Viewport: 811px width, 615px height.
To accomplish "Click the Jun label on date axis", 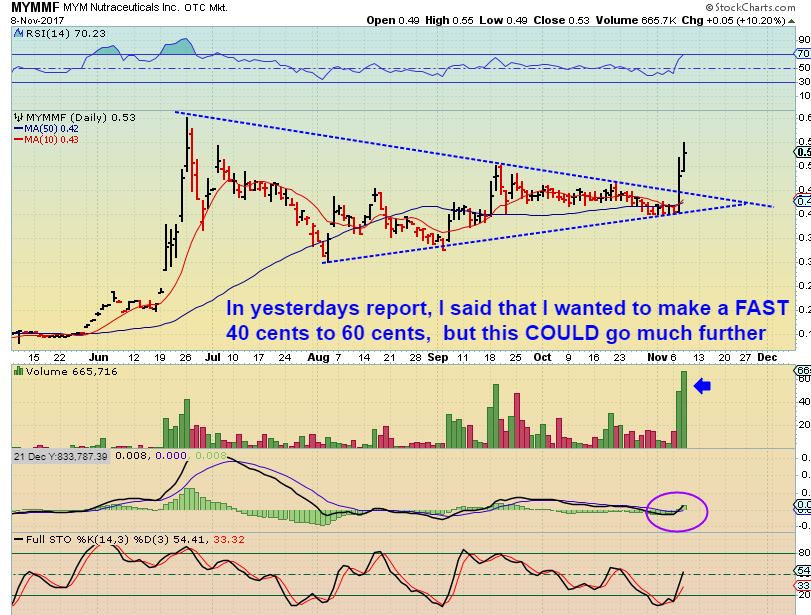I will coord(98,357).
